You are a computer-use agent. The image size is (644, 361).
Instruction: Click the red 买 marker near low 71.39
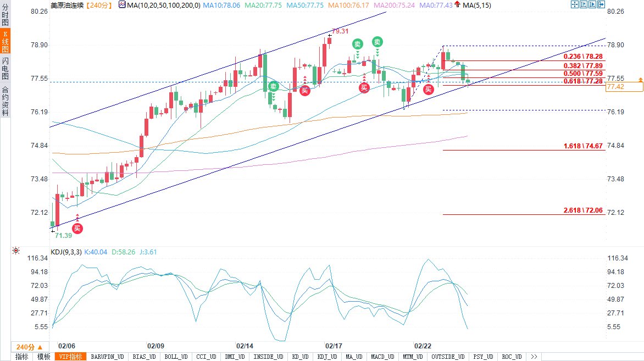tap(77, 228)
